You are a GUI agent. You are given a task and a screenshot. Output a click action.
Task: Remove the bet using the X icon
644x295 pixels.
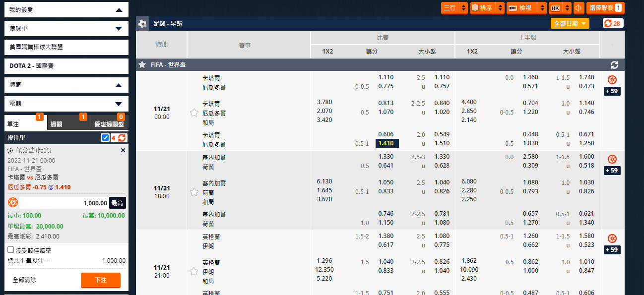tap(123, 150)
